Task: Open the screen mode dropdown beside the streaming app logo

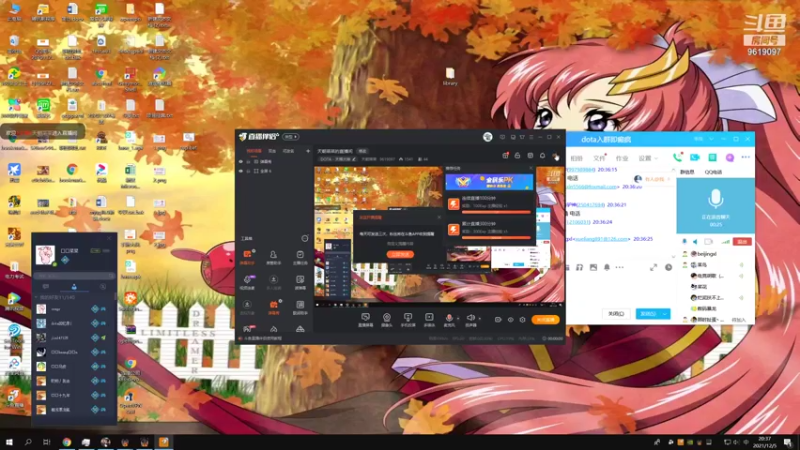Action: click(x=291, y=137)
